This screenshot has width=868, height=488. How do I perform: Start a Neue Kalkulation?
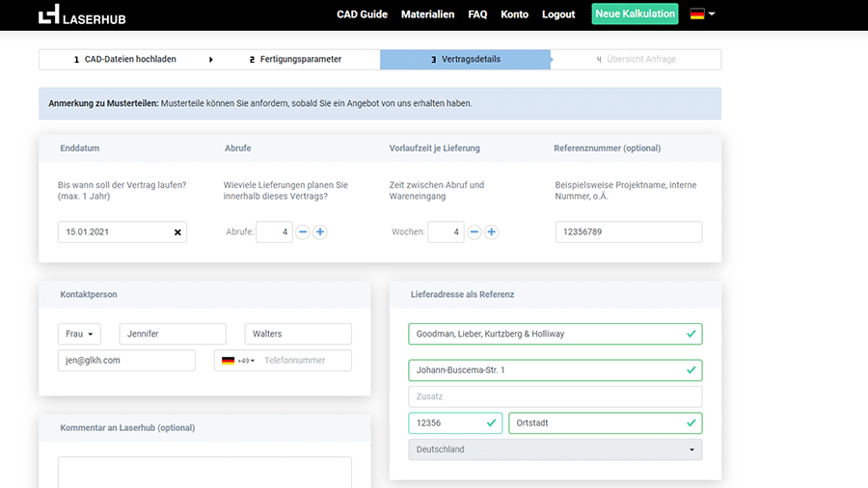coord(635,14)
